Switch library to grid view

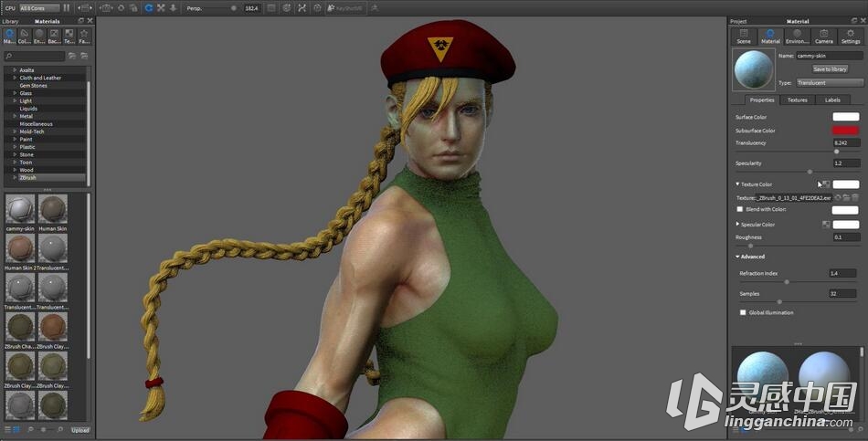click(x=16, y=430)
